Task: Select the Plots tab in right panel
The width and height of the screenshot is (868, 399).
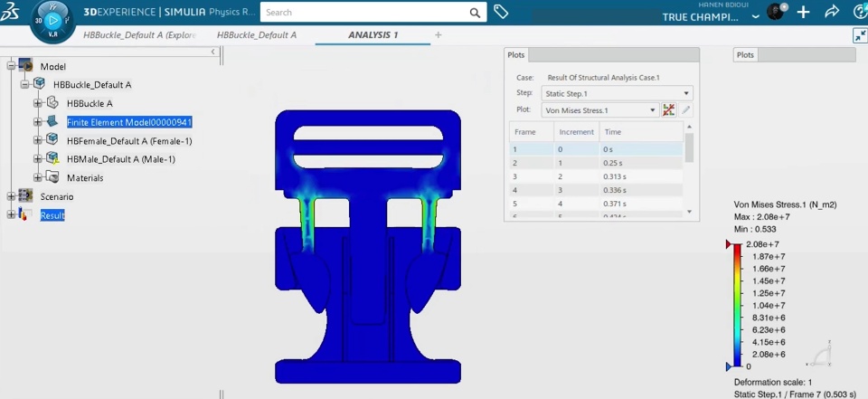Action: (745, 55)
